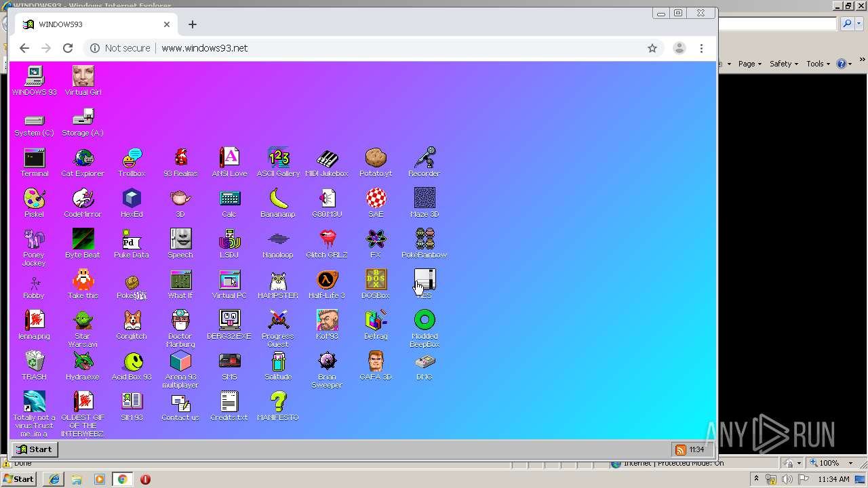Launch Hydra.exe
This screenshot has height=488, width=868.
pos(83,366)
